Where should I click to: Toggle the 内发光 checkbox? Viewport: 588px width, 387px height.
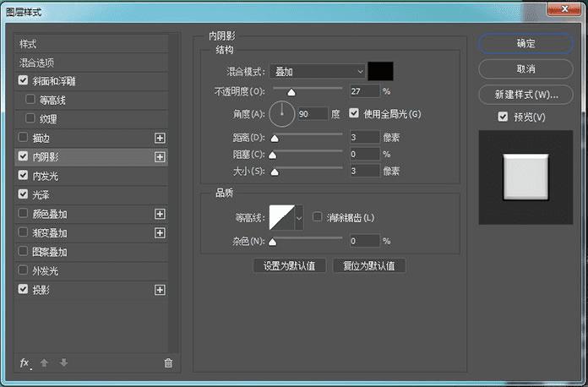(x=24, y=175)
